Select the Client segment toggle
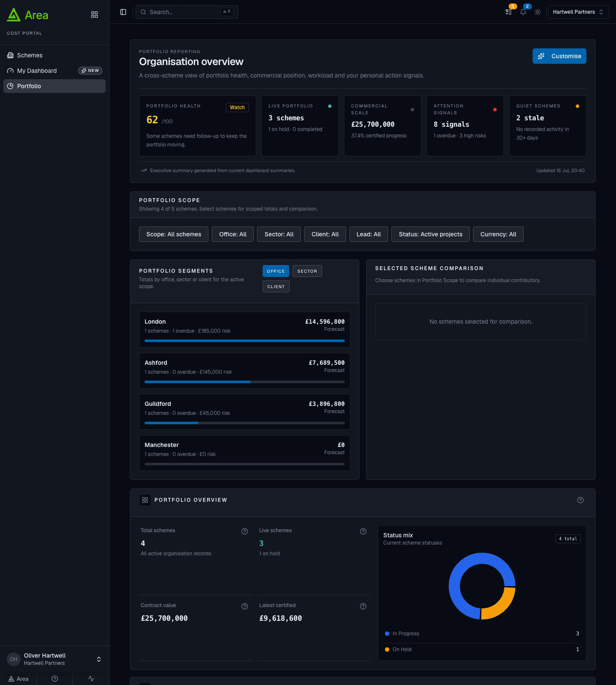This screenshot has width=616, height=685. pos(276,286)
